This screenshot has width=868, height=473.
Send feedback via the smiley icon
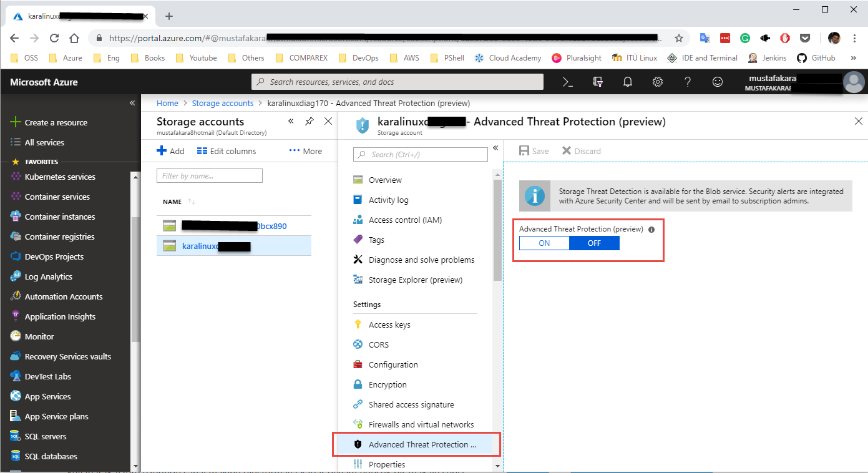pos(718,82)
